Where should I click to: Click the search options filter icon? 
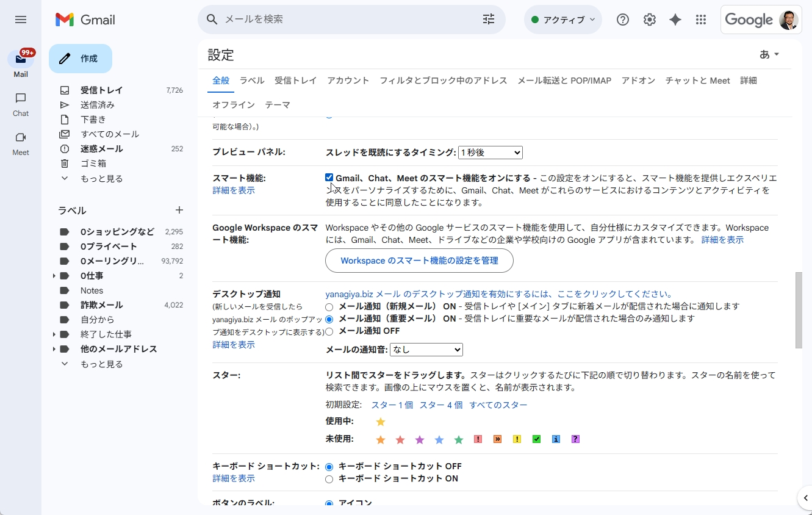489,20
